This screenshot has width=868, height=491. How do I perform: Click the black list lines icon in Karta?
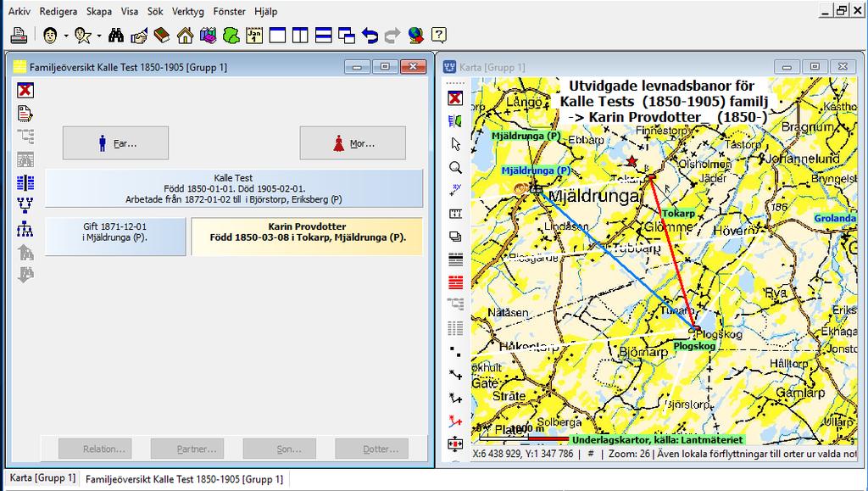coord(455,259)
